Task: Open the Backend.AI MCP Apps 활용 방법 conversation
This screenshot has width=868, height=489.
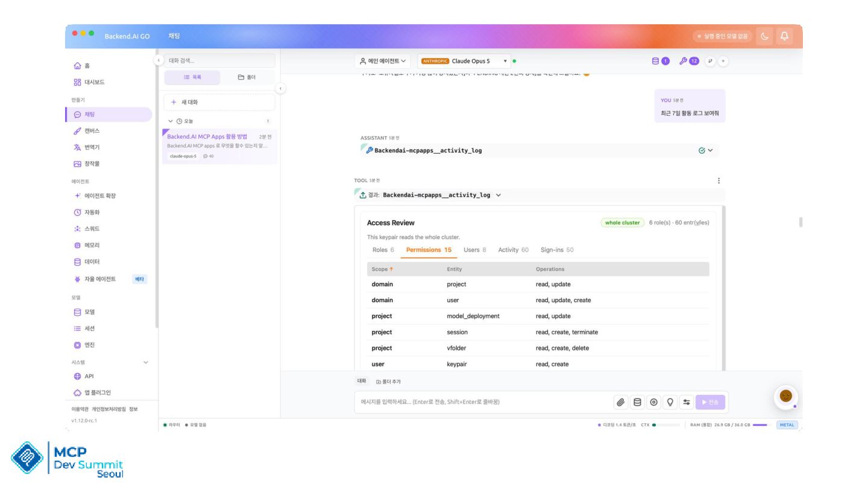Action: click(219, 147)
